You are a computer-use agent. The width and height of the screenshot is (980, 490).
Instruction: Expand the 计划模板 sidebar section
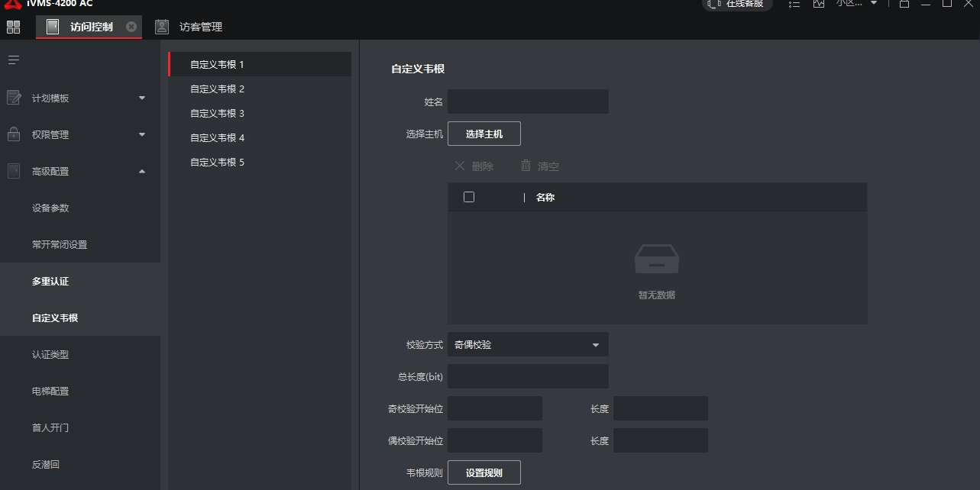click(x=141, y=98)
